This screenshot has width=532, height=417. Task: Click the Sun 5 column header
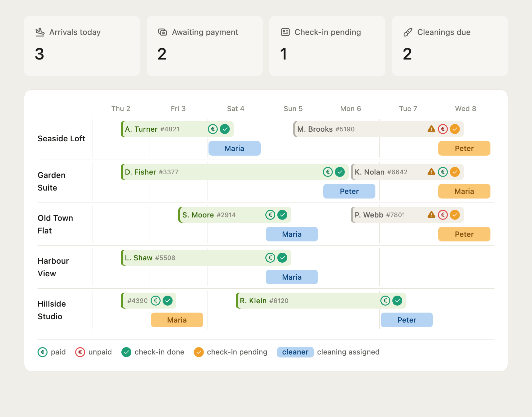(x=293, y=109)
